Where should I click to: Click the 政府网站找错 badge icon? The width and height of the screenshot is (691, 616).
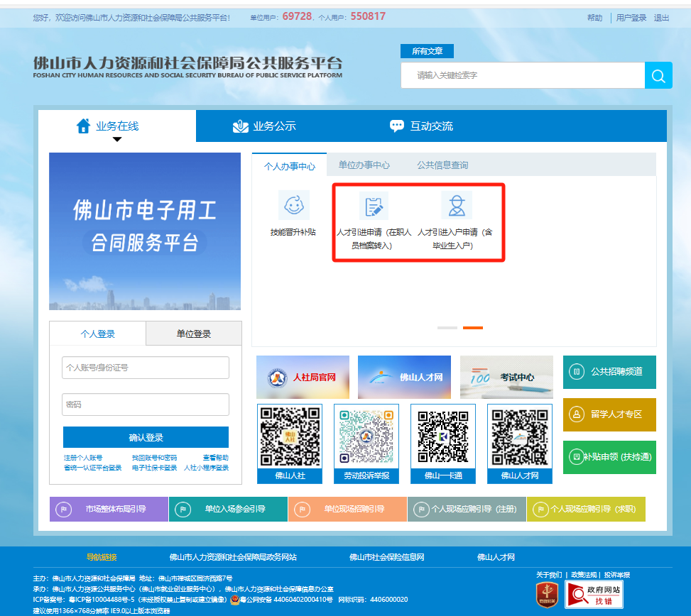click(x=594, y=595)
